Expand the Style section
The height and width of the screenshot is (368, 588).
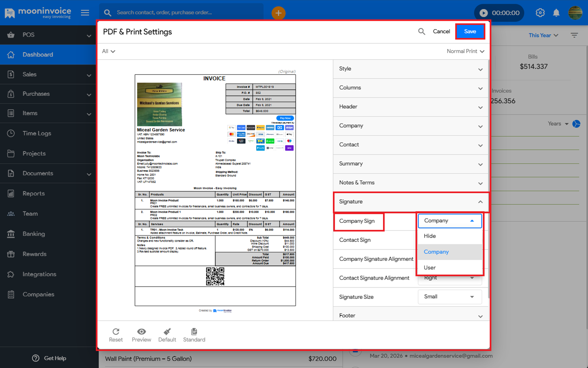410,69
